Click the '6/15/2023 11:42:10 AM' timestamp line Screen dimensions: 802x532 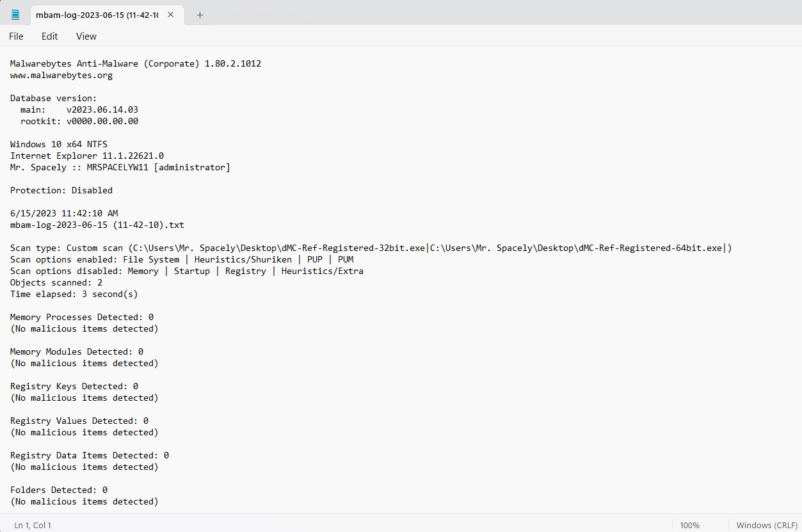[64, 214]
